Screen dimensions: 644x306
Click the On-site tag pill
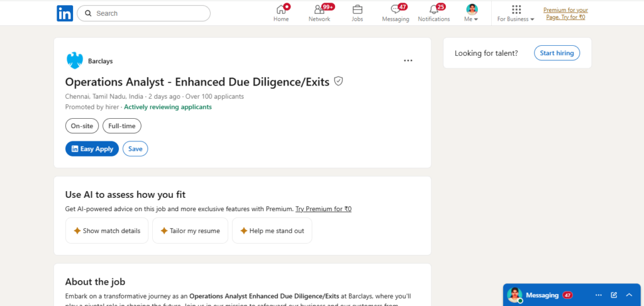(82, 126)
